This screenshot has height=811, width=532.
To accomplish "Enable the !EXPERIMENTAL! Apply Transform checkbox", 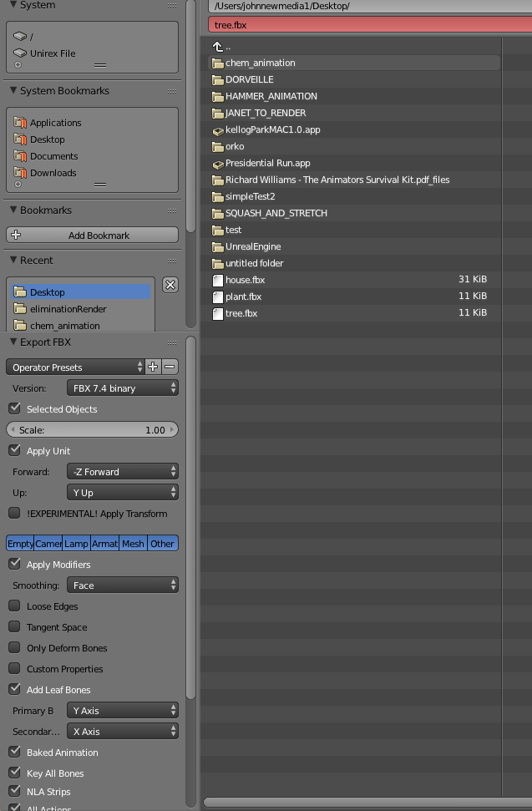I will (x=15, y=513).
